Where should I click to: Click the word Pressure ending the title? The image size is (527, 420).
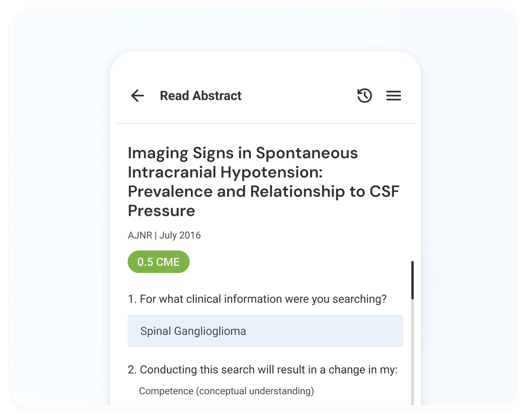coord(161,211)
